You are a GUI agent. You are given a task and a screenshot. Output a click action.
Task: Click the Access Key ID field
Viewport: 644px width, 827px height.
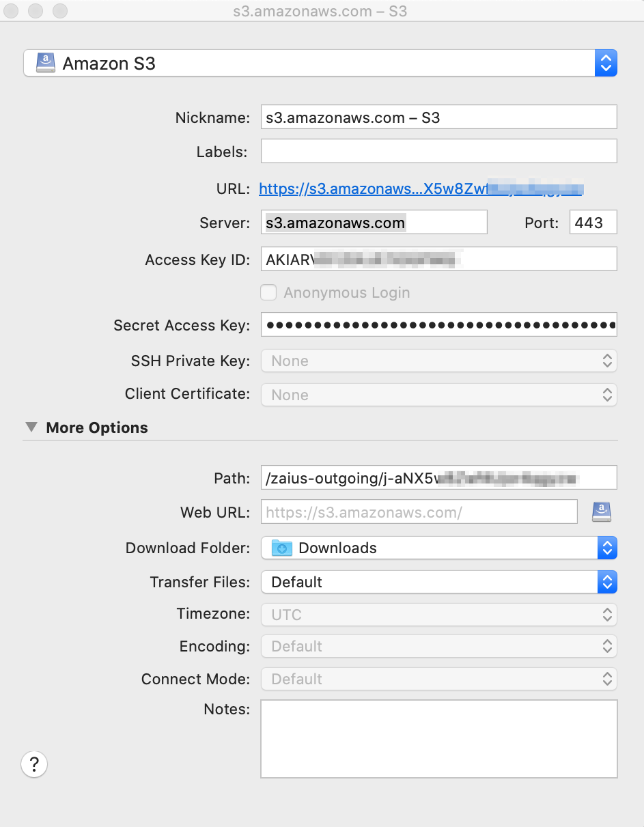click(438, 259)
